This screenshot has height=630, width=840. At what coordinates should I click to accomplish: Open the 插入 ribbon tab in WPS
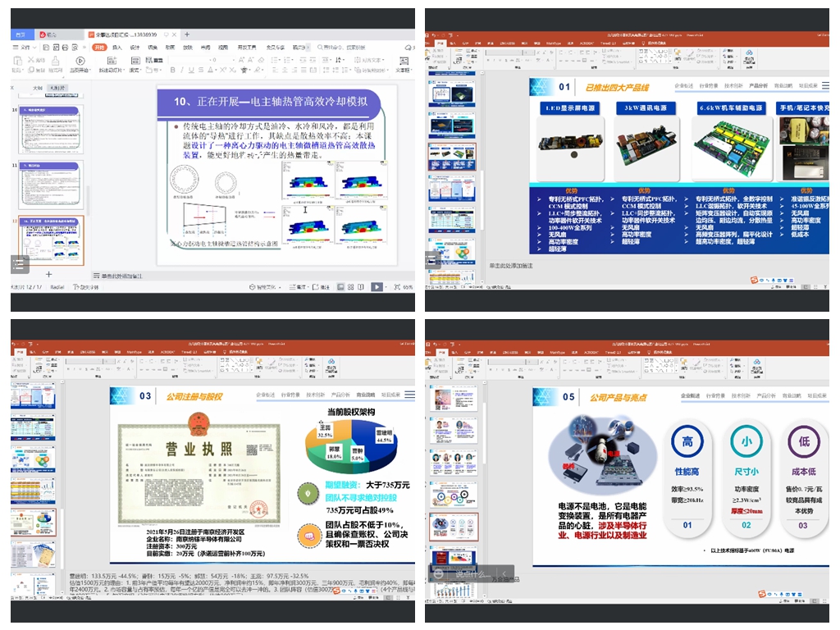click(x=117, y=48)
